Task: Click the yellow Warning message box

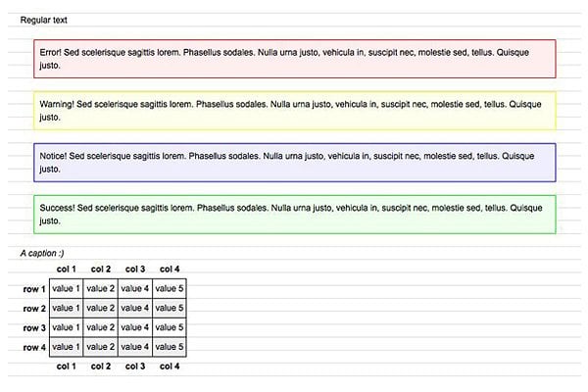Action: [294, 110]
